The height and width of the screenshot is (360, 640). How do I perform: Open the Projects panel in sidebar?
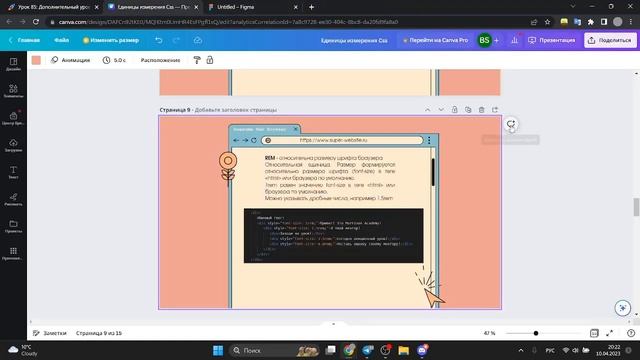point(13,226)
